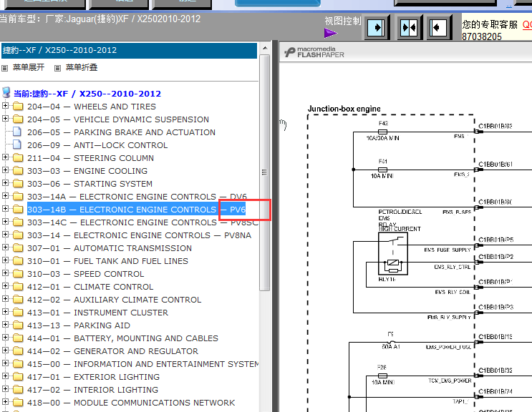Click the split-center view control button

coord(409,27)
